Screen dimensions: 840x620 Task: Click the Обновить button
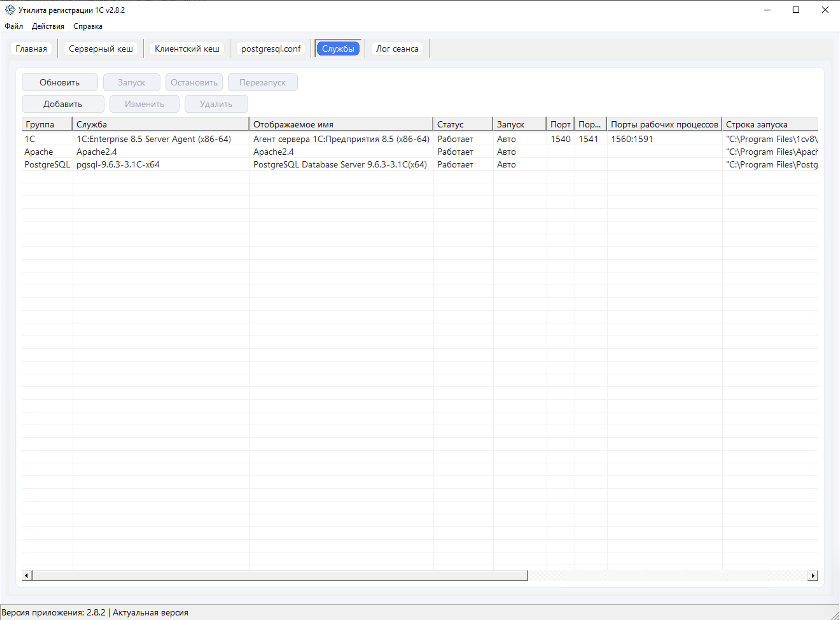click(59, 82)
